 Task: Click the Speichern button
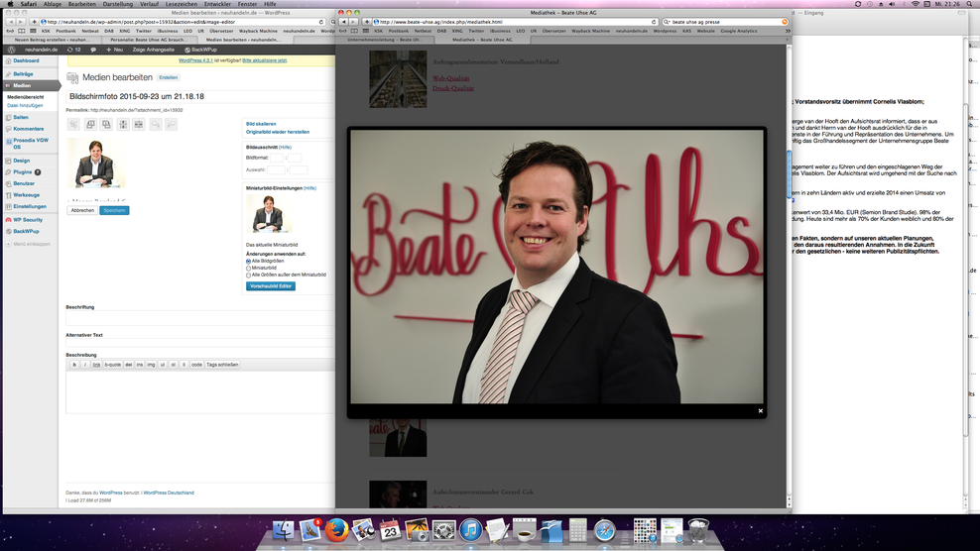(x=114, y=210)
